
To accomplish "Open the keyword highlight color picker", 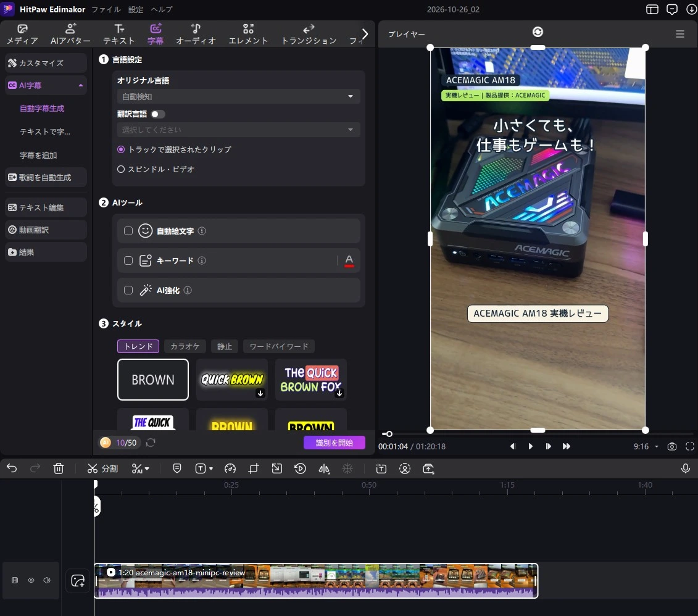I will point(349,261).
